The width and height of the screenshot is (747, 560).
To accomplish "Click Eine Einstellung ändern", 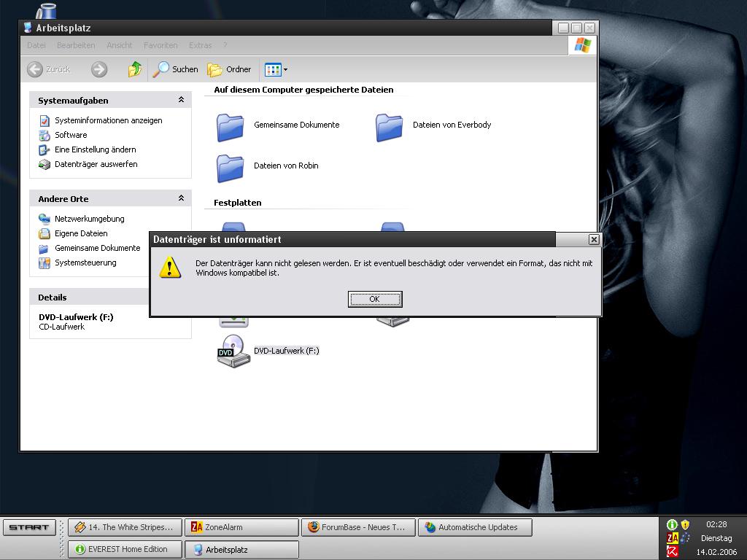I will [x=96, y=149].
